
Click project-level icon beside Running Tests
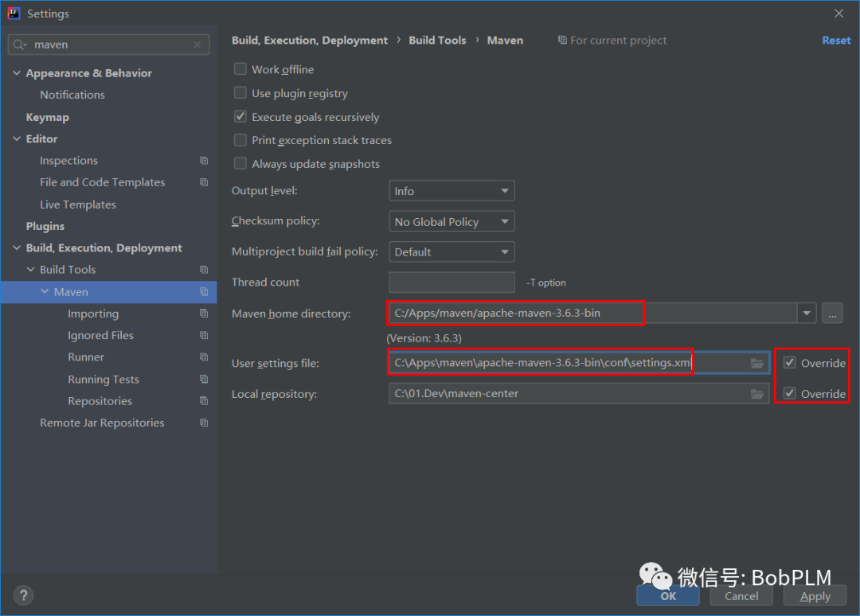[x=204, y=380]
